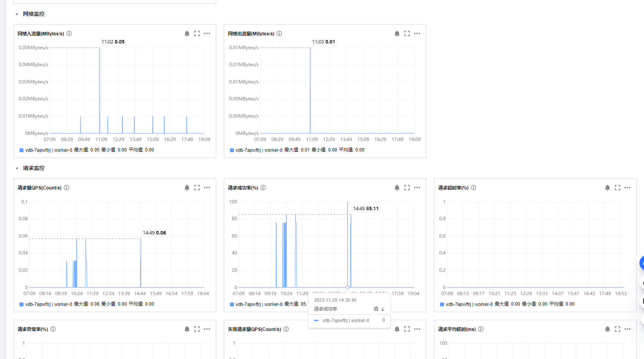This screenshot has width=644, height=359.
Task: Expand 请求平均耗时 chart to fullscreen
Action: pos(618,329)
